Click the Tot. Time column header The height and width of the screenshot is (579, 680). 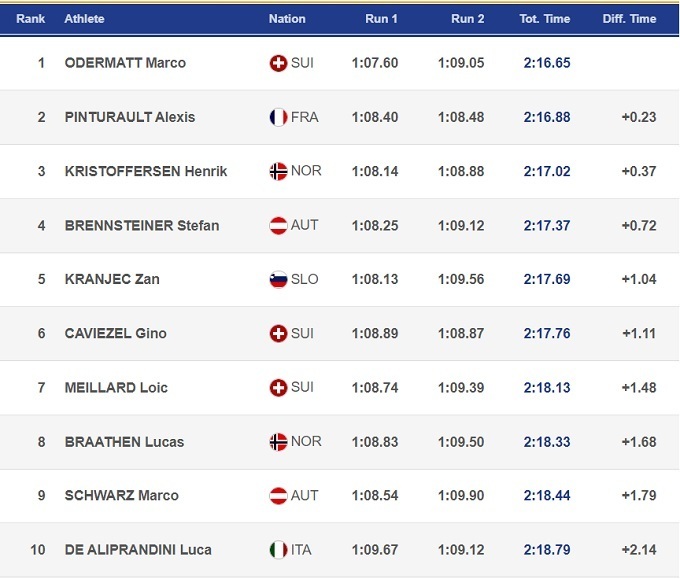545,19
